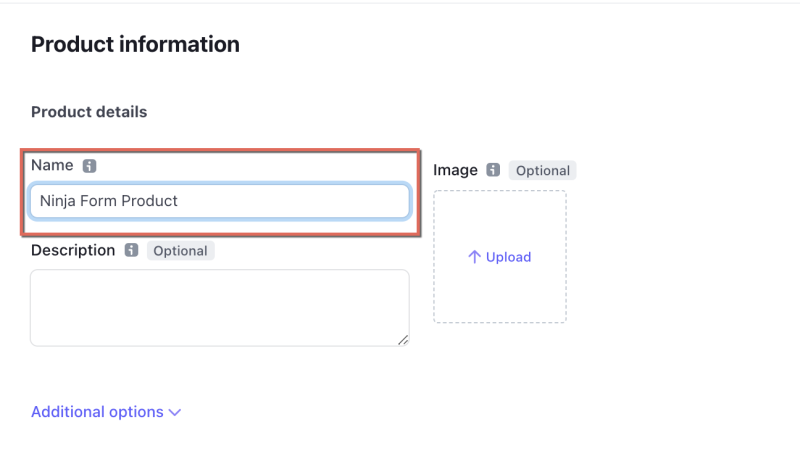The height and width of the screenshot is (464, 800).
Task: Open the Additional options section
Action: 97,412
